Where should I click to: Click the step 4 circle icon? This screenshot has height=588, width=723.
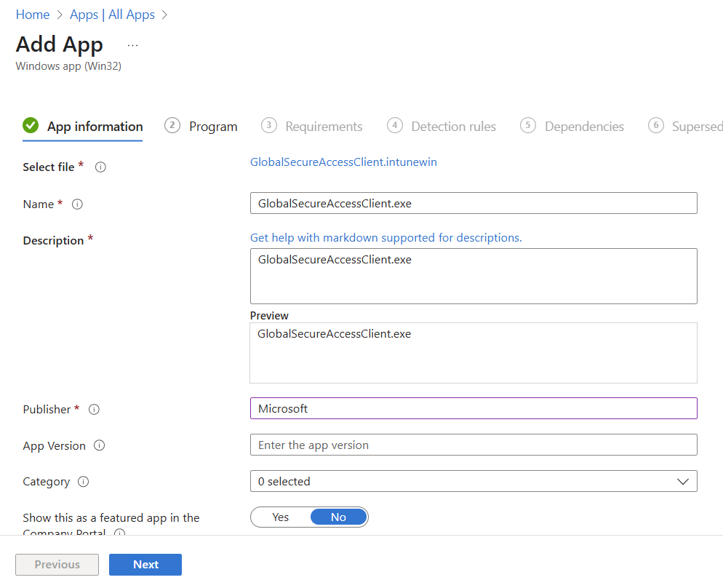[x=395, y=125]
